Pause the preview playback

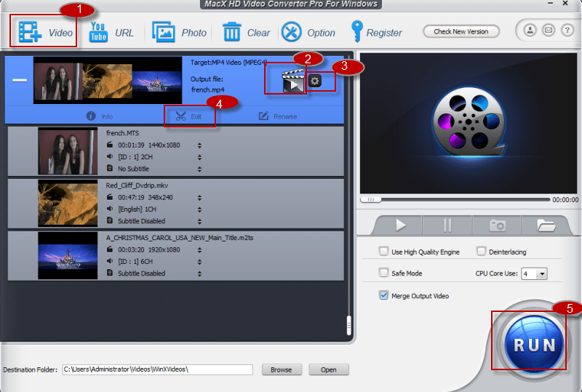coord(447,225)
